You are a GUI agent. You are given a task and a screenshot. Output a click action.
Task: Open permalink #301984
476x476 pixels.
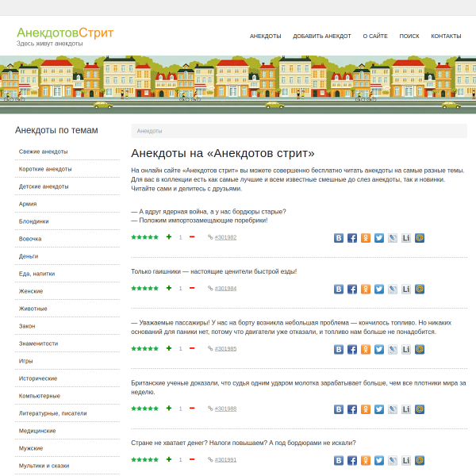coord(225,289)
